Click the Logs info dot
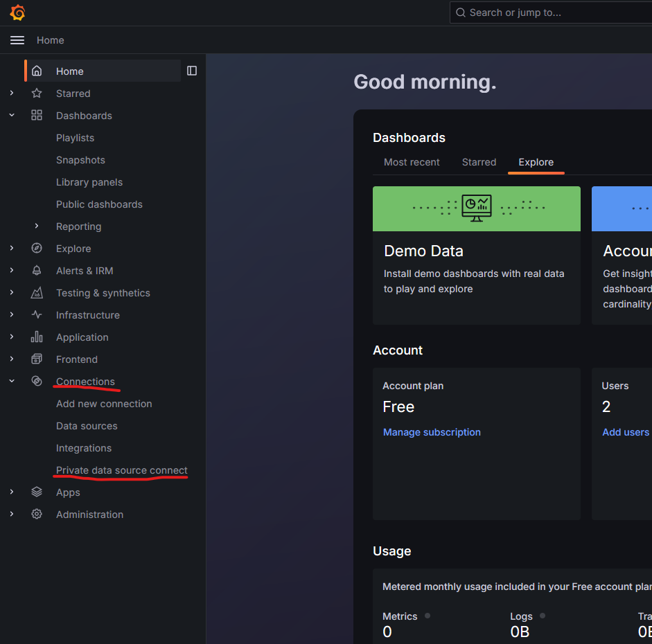652x644 pixels. point(543,616)
